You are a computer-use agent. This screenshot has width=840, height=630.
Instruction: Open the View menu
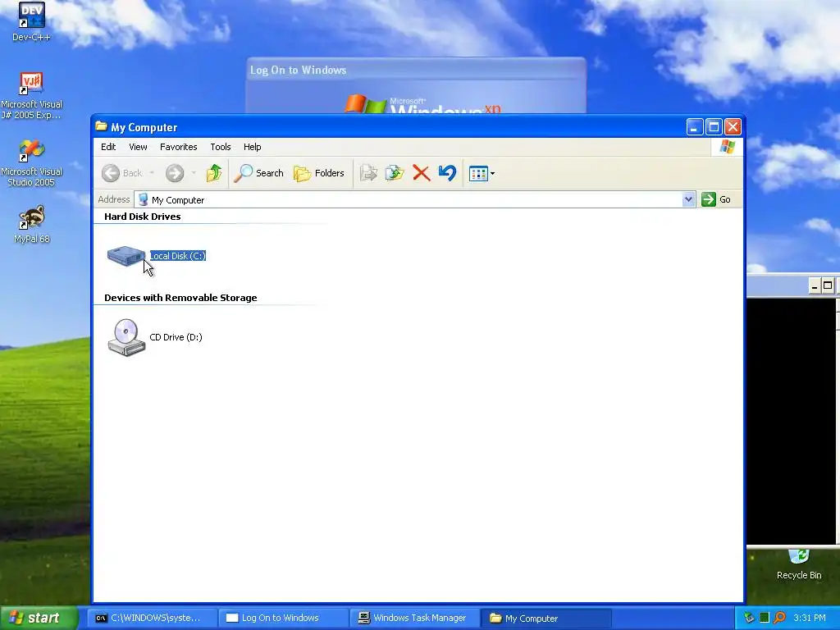138,147
